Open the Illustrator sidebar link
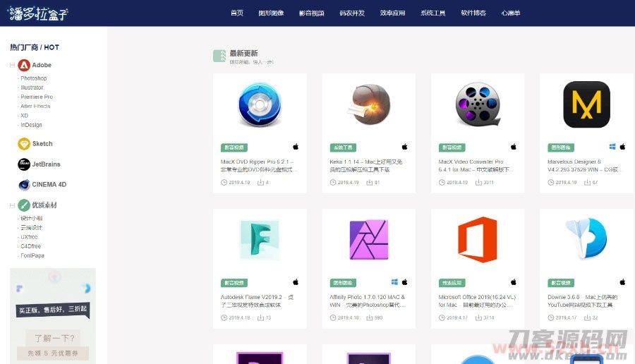Viewport: 635px width, 364px height. tap(32, 87)
